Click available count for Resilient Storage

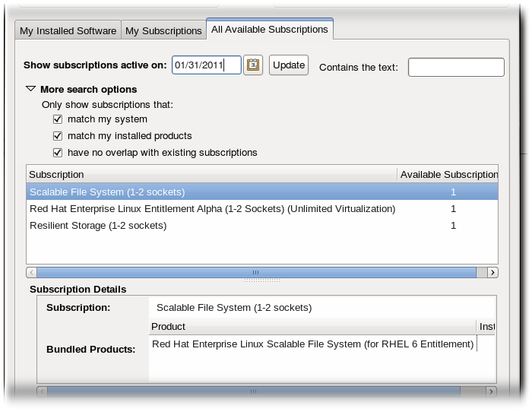[453, 226]
